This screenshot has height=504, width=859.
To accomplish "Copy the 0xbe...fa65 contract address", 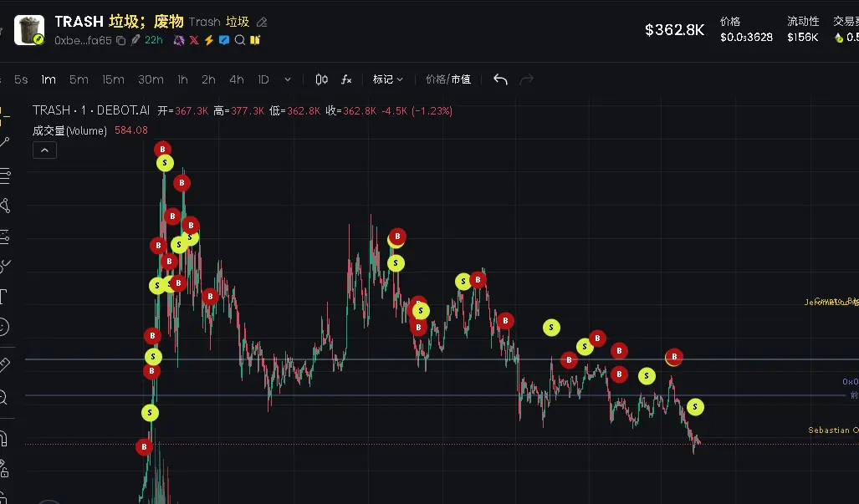I will pos(121,40).
